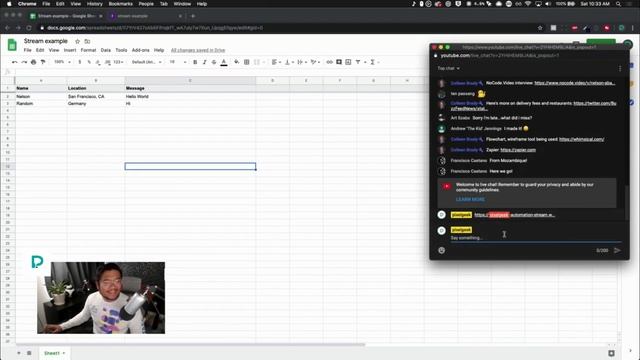This screenshot has height=360, width=640.
Task: Bookmark this page with the address bar star
Action: (x=540, y=28)
